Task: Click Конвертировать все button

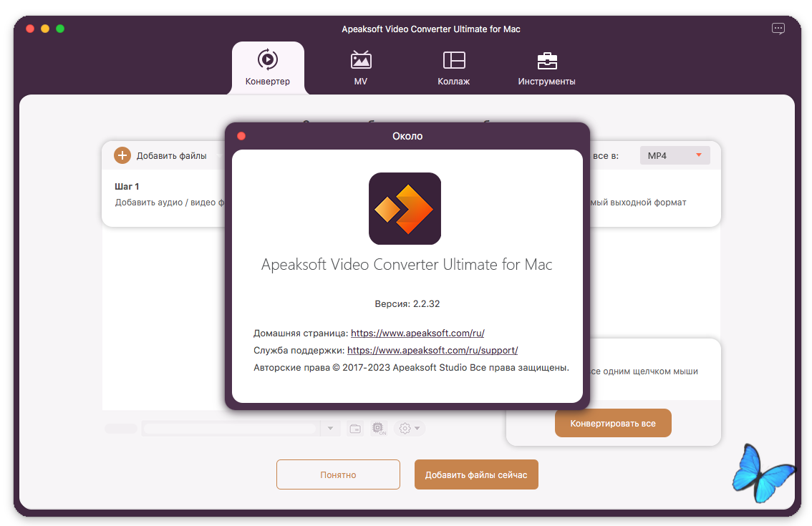Action: pyautogui.click(x=612, y=423)
